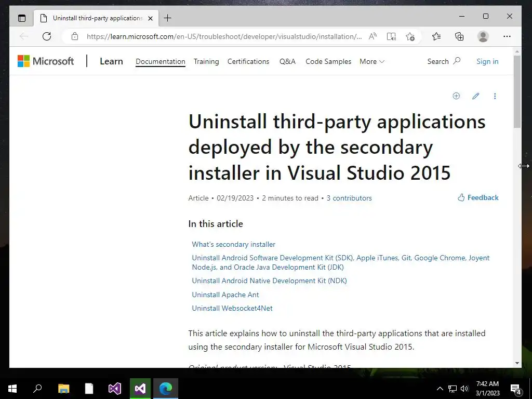Open Windows taskbar search
532x399 pixels.
pos(37,389)
